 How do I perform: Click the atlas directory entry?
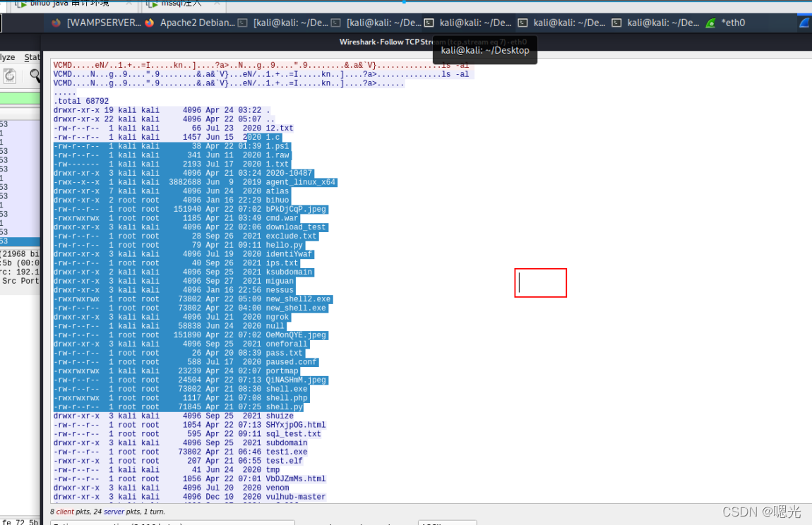(x=277, y=191)
